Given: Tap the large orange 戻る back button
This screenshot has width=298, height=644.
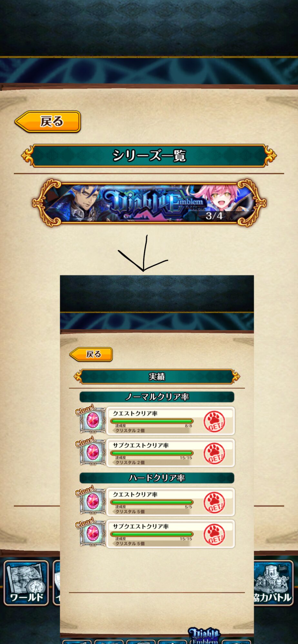Looking at the screenshot, I should point(48,121).
